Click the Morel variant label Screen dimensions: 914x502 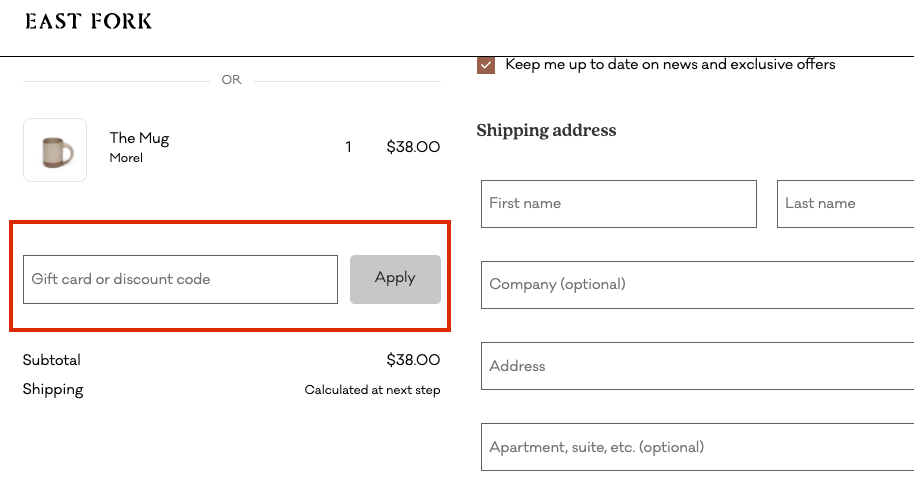coord(126,158)
